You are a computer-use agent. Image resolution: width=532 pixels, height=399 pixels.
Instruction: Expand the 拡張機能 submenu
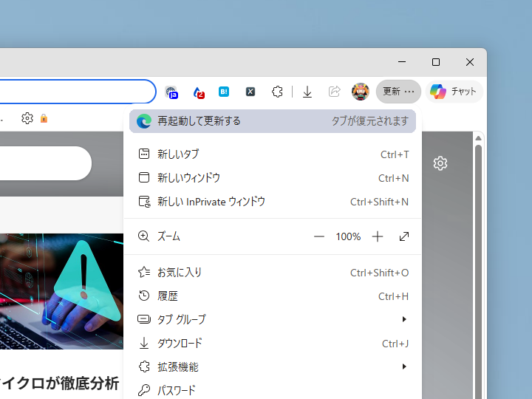click(x=273, y=366)
